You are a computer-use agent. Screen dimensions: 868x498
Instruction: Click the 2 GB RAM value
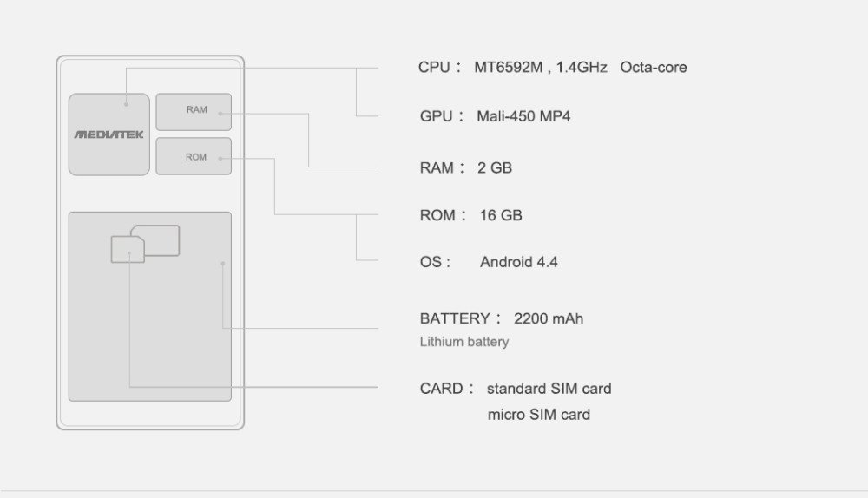(495, 167)
